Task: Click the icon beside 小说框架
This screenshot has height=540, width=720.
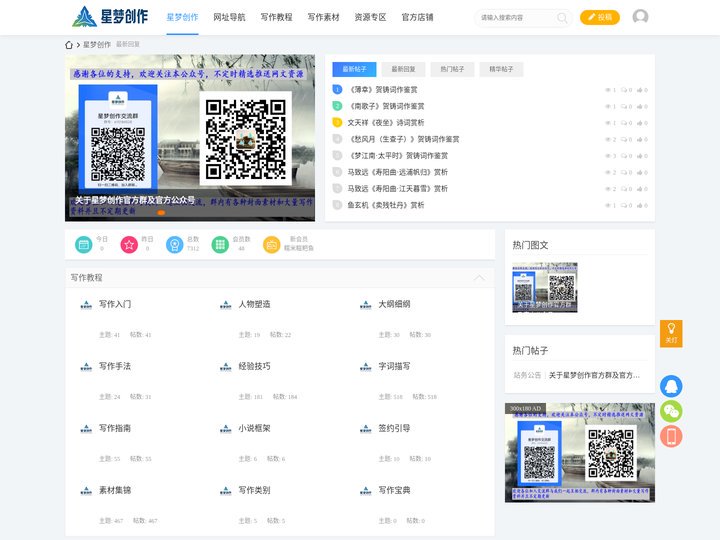Action: tap(225, 428)
